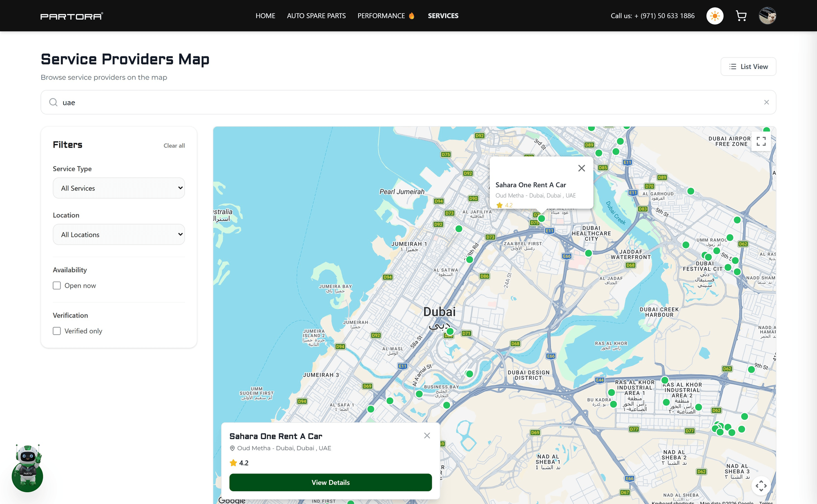
Task: Click Clear all filters
Action: tap(174, 146)
